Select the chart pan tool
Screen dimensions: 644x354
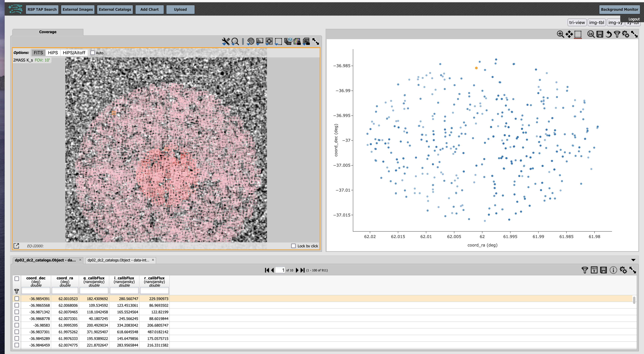569,34
